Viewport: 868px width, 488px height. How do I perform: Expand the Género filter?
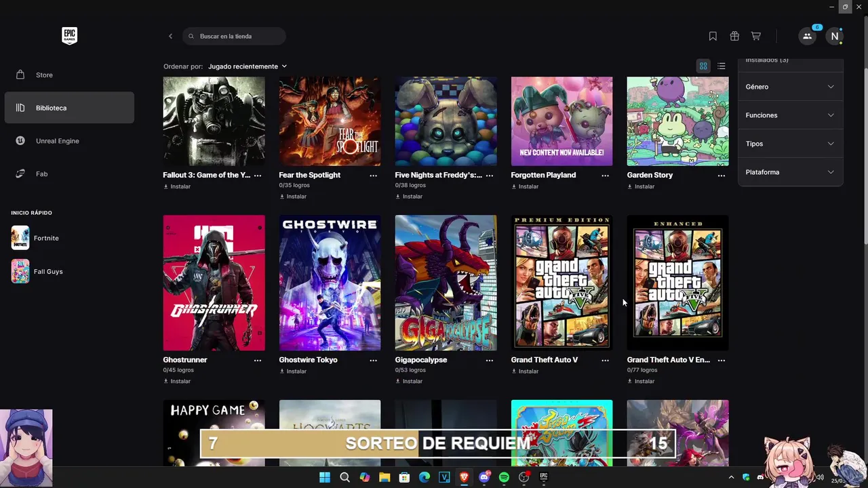point(790,87)
